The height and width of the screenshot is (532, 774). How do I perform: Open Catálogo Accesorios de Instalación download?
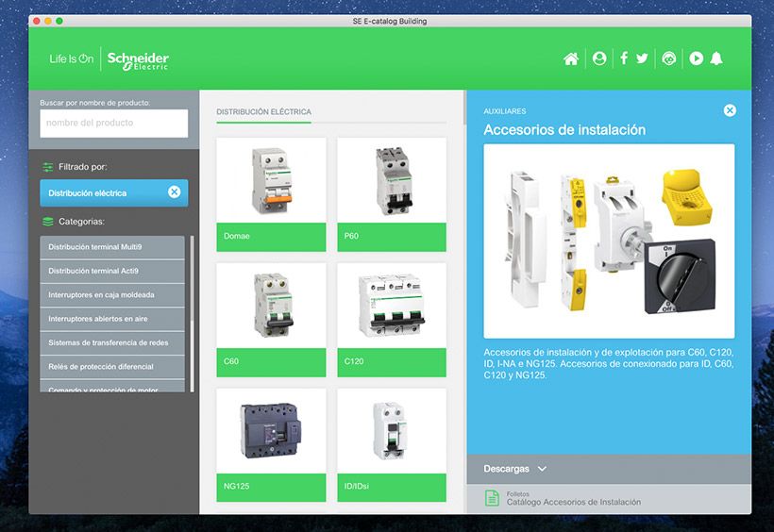(574, 502)
